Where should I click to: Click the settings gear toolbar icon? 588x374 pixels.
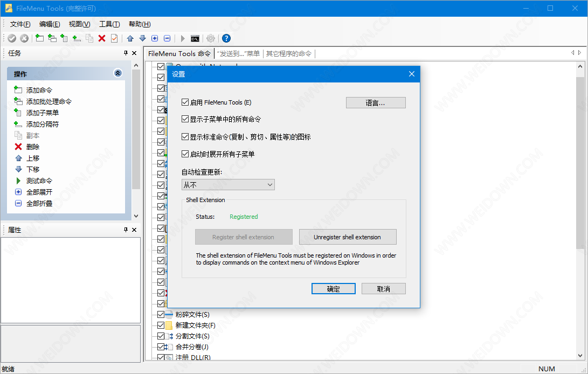(x=211, y=38)
